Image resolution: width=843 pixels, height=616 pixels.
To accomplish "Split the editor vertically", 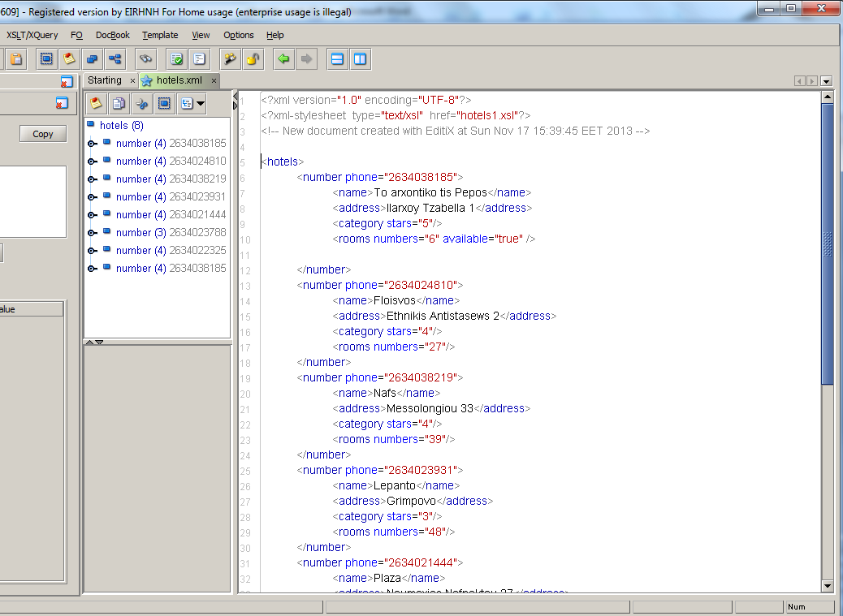I will click(361, 59).
